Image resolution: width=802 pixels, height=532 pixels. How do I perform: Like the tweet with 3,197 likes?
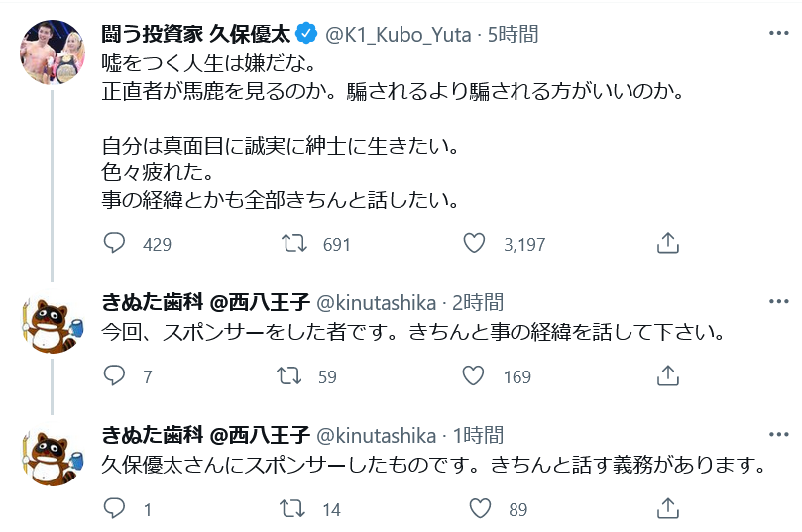click(x=475, y=243)
